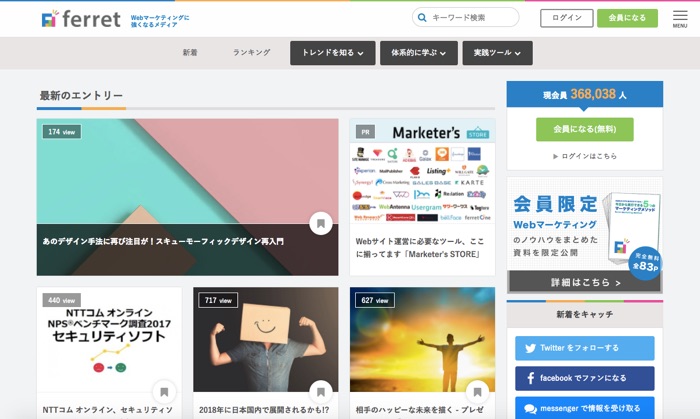The height and width of the screenshot is (419, 700).
Task: Click the ferret logo in header
Action: pos(81,18)
